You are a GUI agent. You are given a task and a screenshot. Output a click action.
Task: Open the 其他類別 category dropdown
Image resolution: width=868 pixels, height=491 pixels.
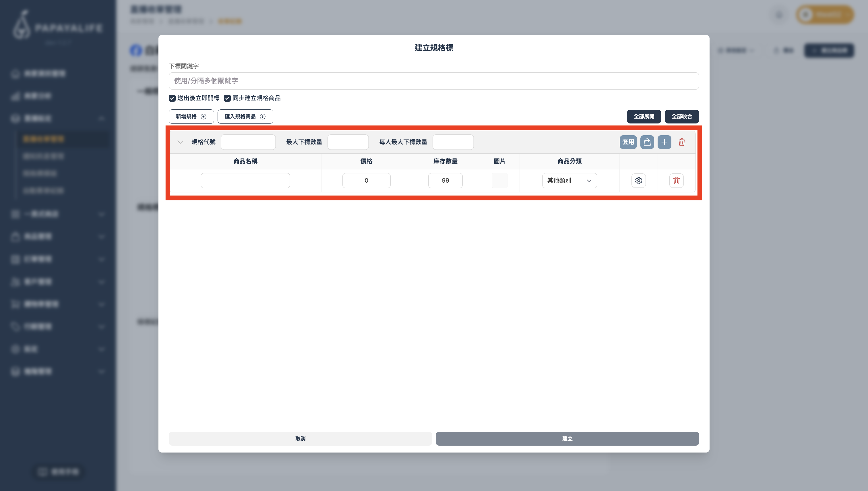(x=569, y=180)
